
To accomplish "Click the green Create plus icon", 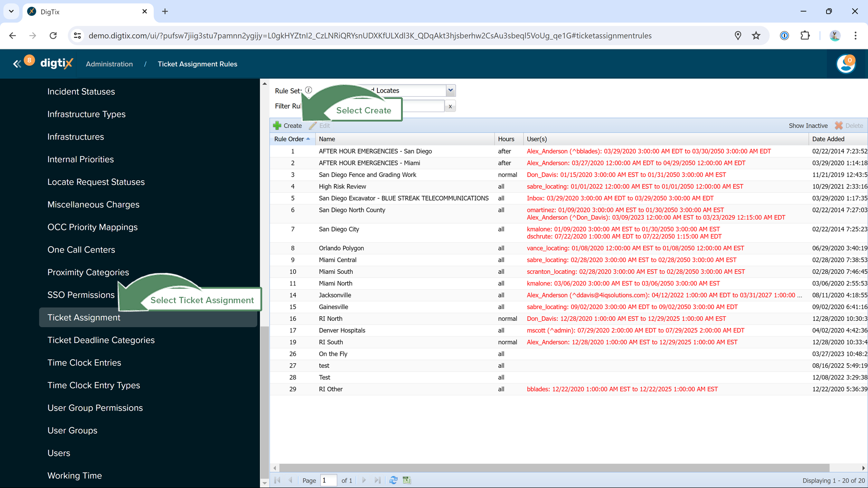I will click(x=277, y=126).
